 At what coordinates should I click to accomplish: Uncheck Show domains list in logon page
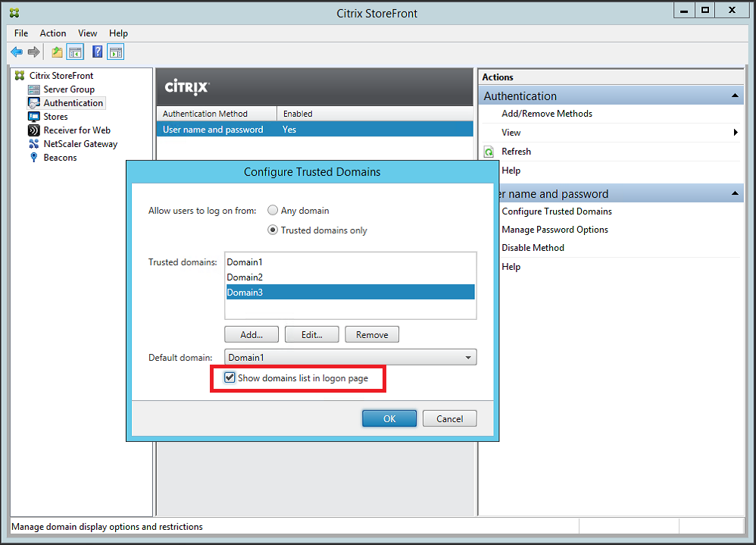click(230, 377)
